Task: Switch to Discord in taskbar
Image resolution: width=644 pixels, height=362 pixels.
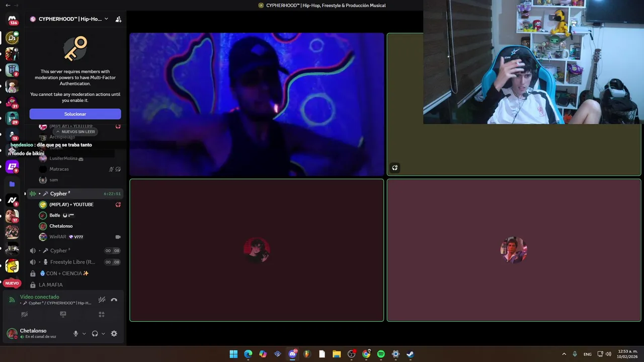Action: pyautogui.click(x=292, y=354)
